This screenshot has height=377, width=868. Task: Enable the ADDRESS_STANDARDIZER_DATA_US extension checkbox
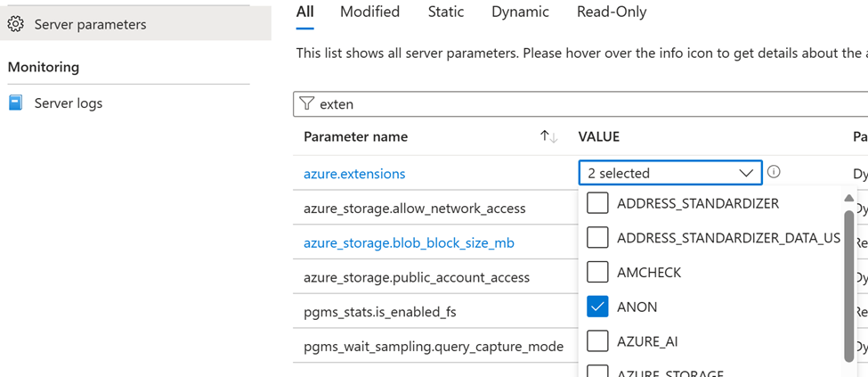coord(598,237)
